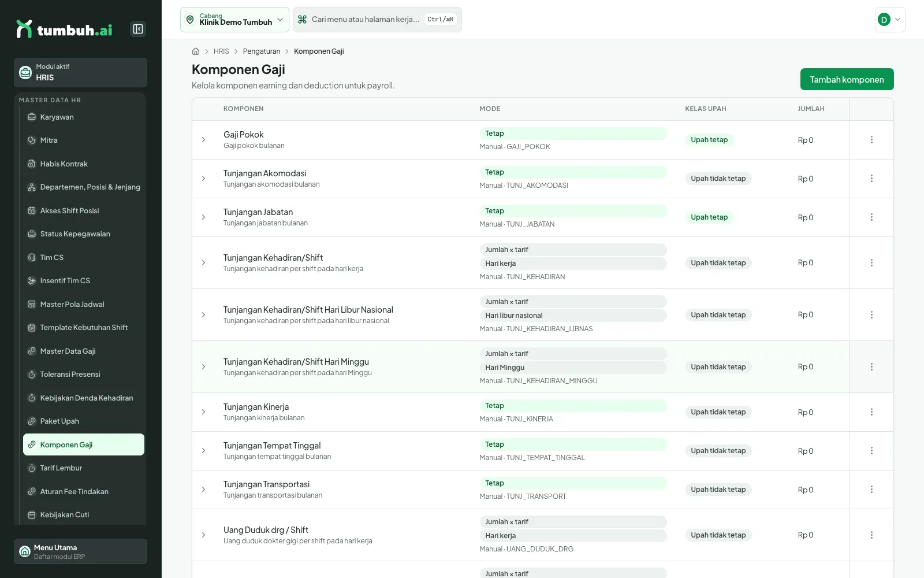The height and width of the screenshot is (578, 924).
Task: Click Menu Utama Daftar modul ERP button
Action: [80, 551]
